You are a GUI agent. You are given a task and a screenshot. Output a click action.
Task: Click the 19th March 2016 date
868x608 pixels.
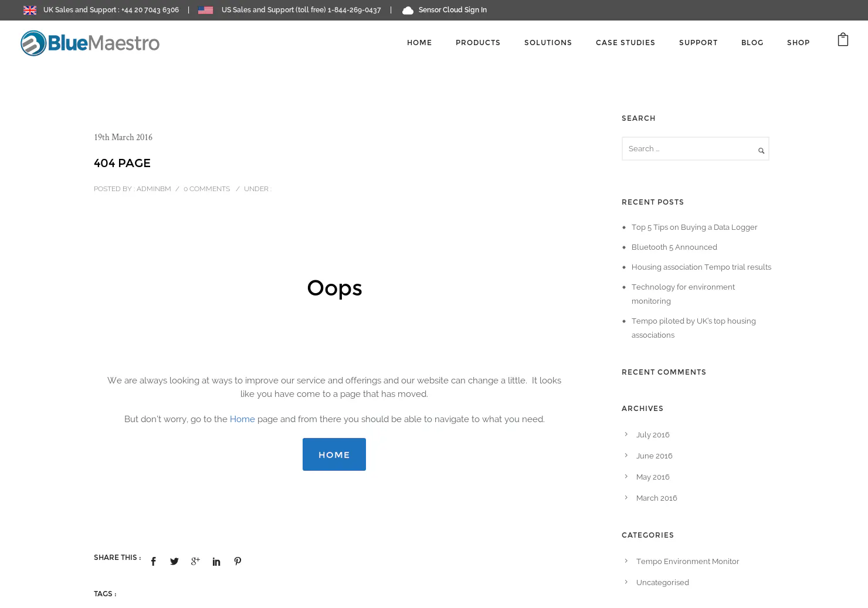(x=123, y=137)
